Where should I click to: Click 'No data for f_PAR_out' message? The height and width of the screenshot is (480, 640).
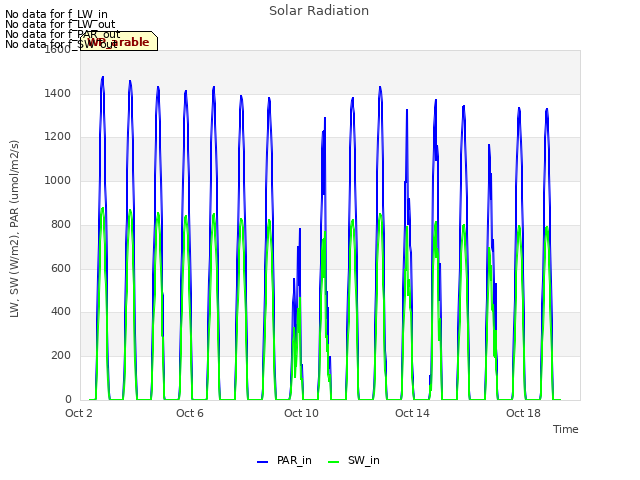point(63,34)
